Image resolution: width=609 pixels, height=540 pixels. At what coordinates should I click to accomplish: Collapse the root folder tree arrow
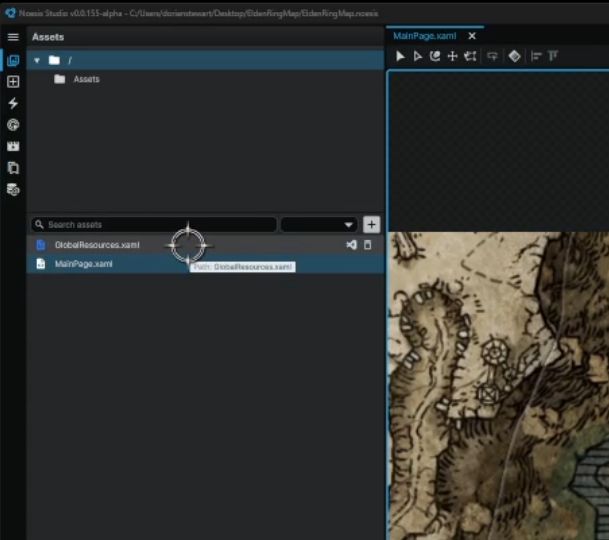[37, 60]
